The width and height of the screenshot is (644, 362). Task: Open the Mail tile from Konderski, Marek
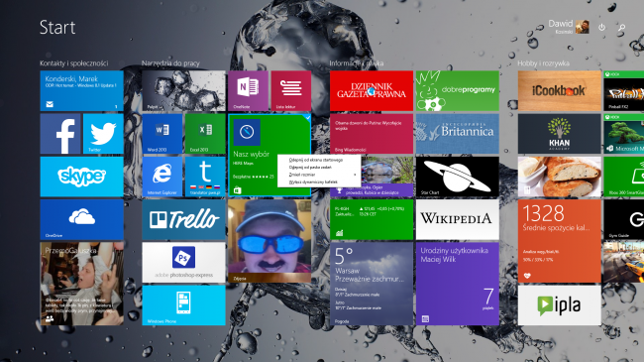(81, 90)
